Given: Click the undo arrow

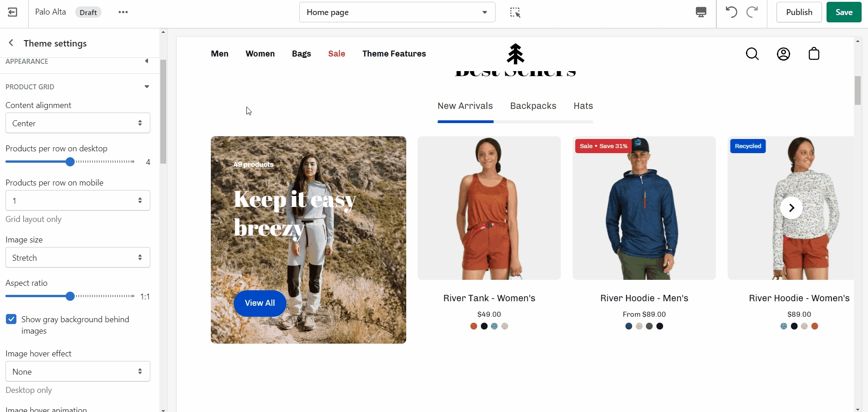Looking at the screenshot, I should click(x=731, y=12).
